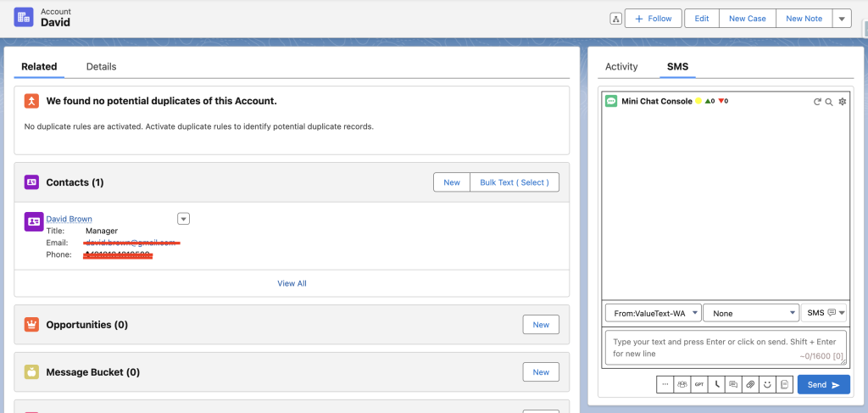Switch to the Activity tab
This screenshot has width=868, height=413.
[621, 66]
